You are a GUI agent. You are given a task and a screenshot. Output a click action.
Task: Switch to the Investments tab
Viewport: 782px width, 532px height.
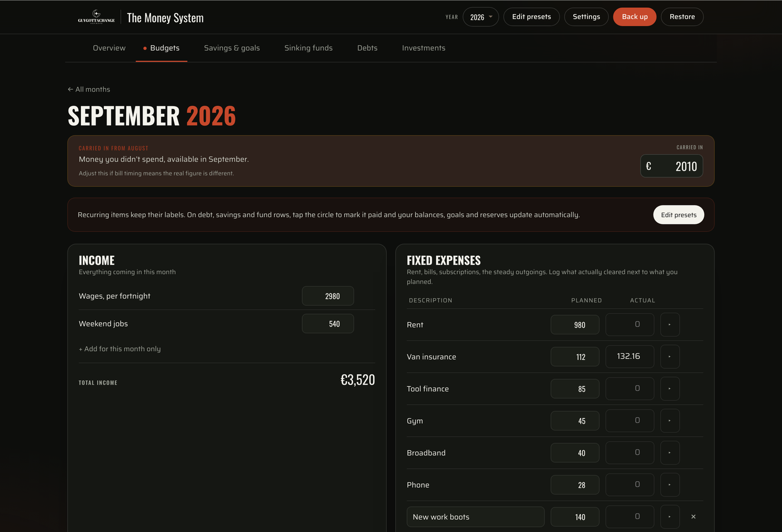423,48
